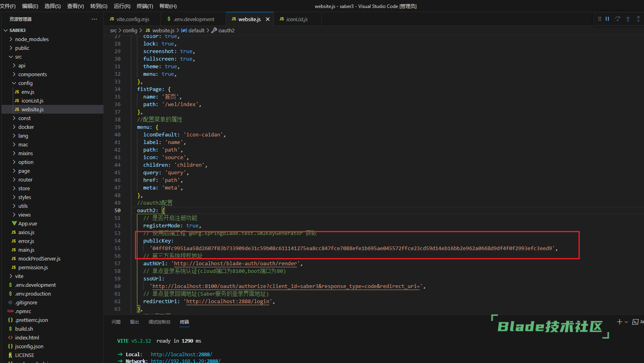The width and height of the screenshot is (644, 363).
Task: Select the terminal shell icon
Action: pyautogui.click(x=635, y=322)
